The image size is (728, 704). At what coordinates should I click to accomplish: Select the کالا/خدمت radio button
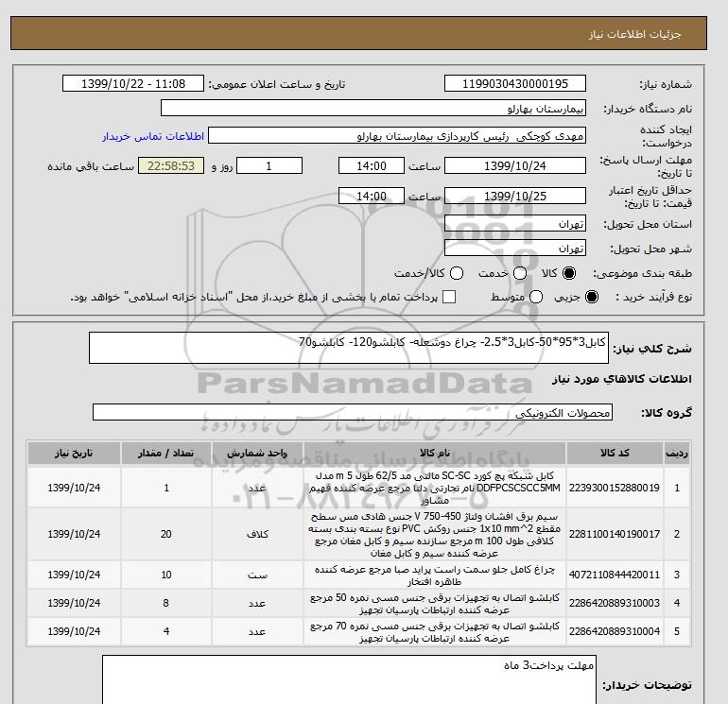[x=457, y=273]
